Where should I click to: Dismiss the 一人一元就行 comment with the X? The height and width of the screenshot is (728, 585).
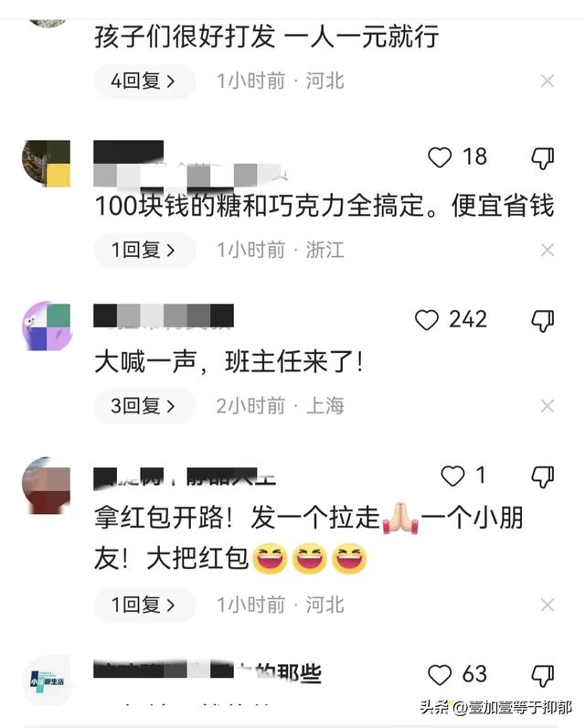coord(548,81)
